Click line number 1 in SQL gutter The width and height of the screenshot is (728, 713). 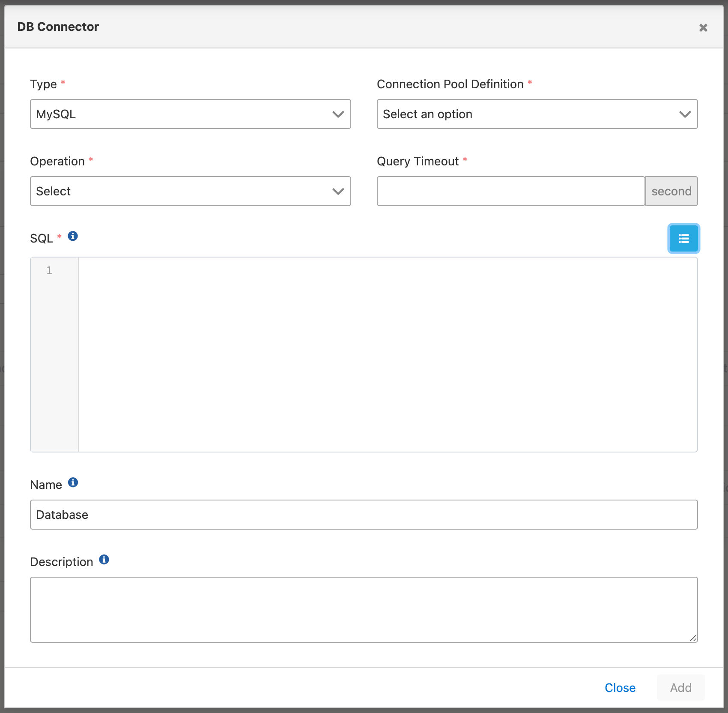49,270
